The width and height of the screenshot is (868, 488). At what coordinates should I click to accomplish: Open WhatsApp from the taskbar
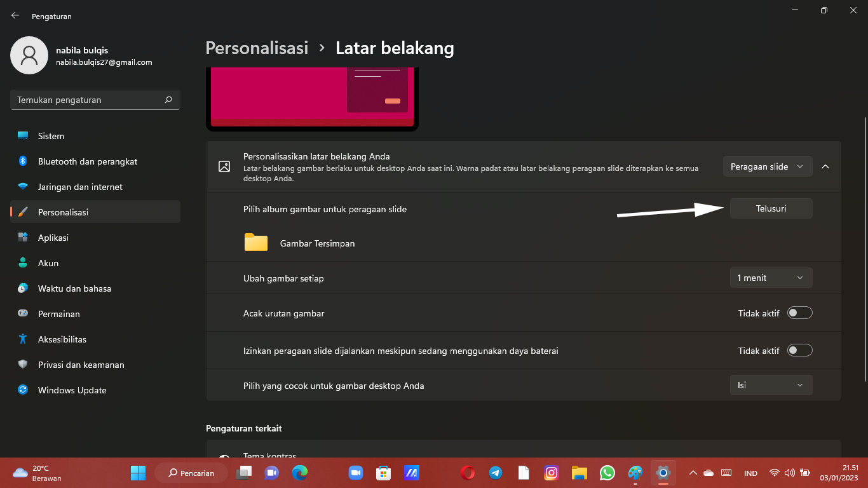click(607, 473)
